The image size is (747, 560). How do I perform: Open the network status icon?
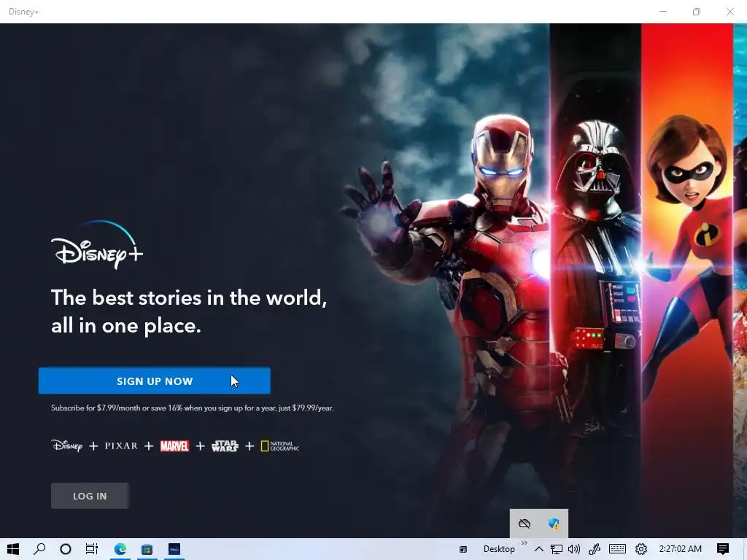556,549
